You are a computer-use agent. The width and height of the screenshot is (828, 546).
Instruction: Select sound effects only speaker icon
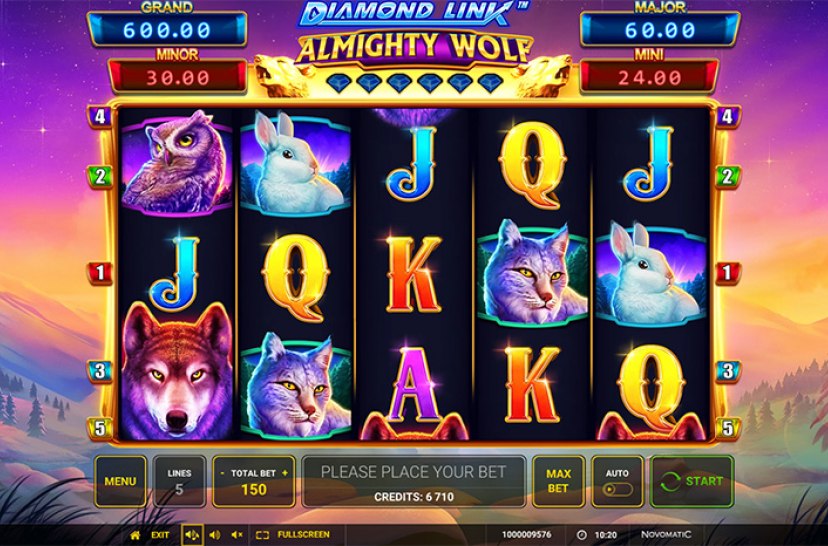[x=215, y=535]
